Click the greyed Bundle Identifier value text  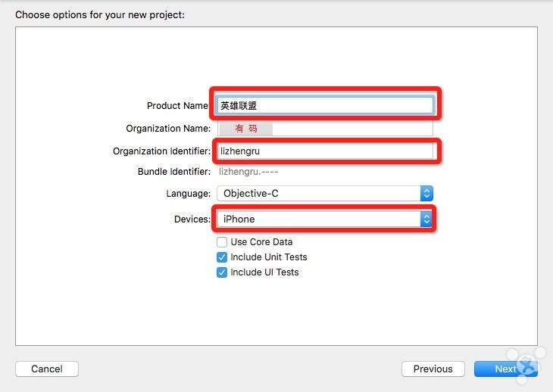point(248,172)
